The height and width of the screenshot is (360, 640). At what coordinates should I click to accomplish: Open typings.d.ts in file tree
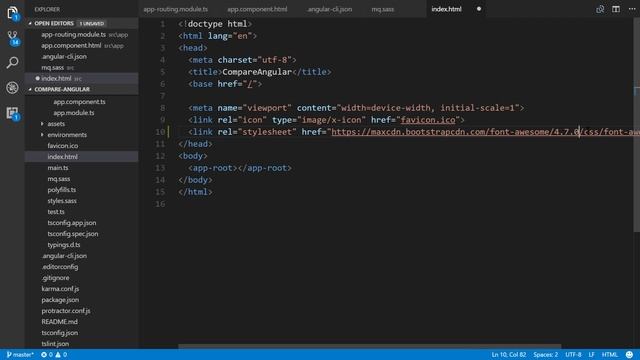pyautogui.click(x=64, y=245)
